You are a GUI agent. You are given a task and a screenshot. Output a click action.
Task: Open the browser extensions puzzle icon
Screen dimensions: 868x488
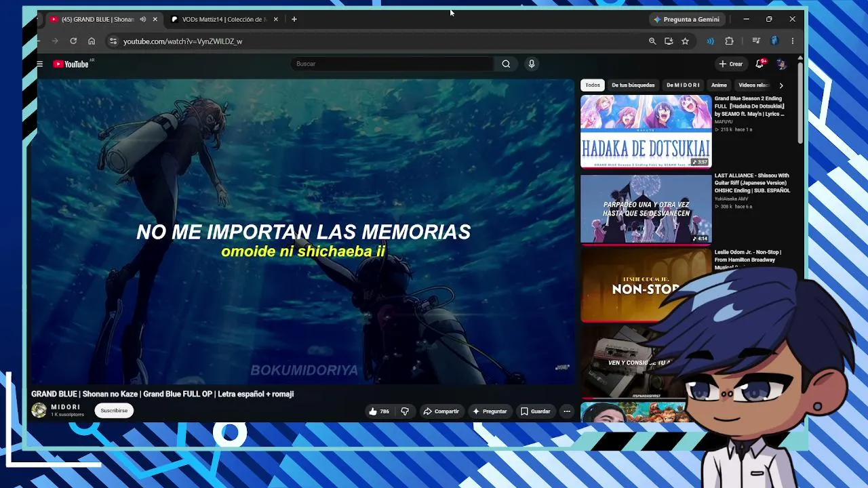click(729, 41)
